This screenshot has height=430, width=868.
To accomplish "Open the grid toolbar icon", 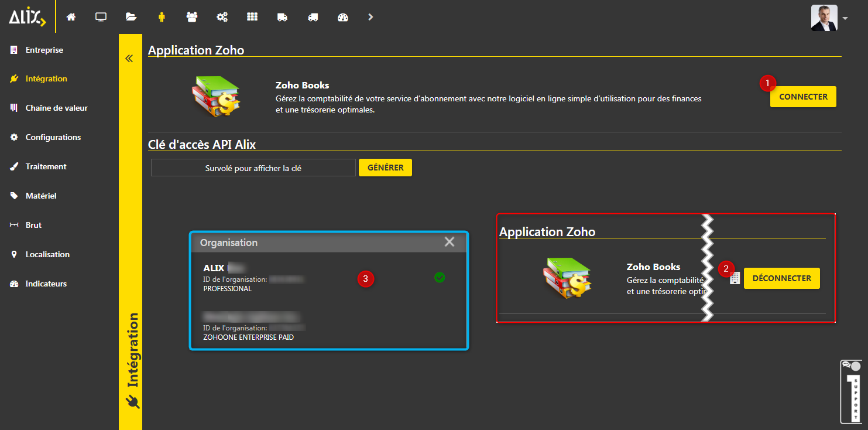I will 252,17.
